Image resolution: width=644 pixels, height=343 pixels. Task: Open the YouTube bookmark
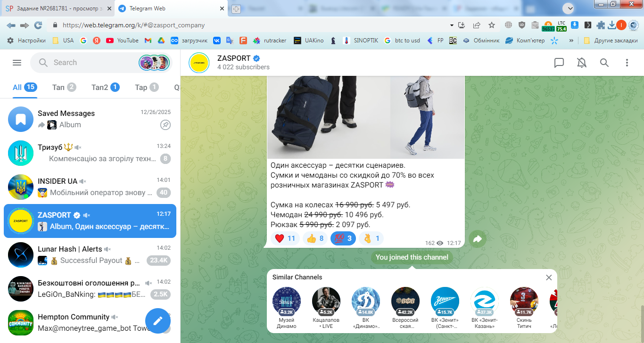pos(122,41)
